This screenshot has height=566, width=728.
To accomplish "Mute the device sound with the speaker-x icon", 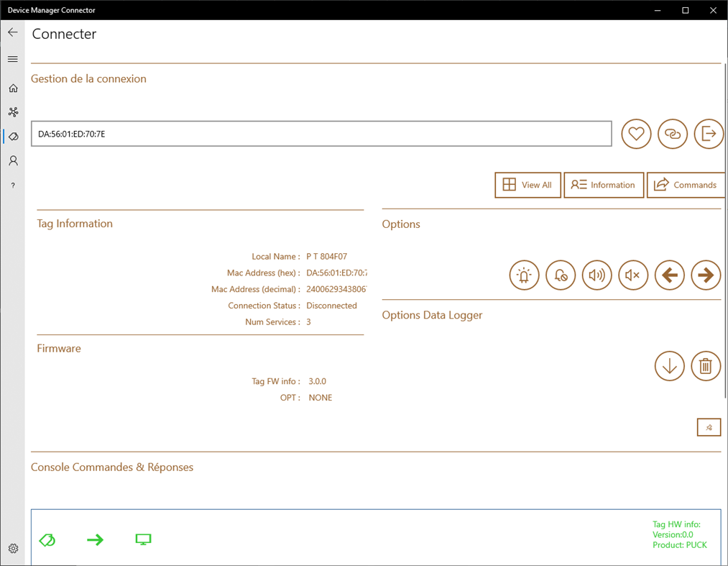I will tap(633, 275).
